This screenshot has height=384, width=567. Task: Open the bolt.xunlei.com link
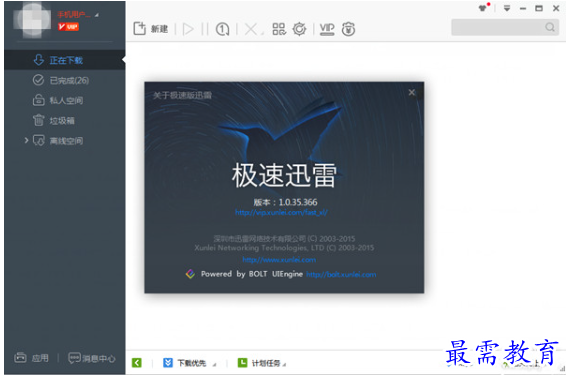click(x=341, y=274)
